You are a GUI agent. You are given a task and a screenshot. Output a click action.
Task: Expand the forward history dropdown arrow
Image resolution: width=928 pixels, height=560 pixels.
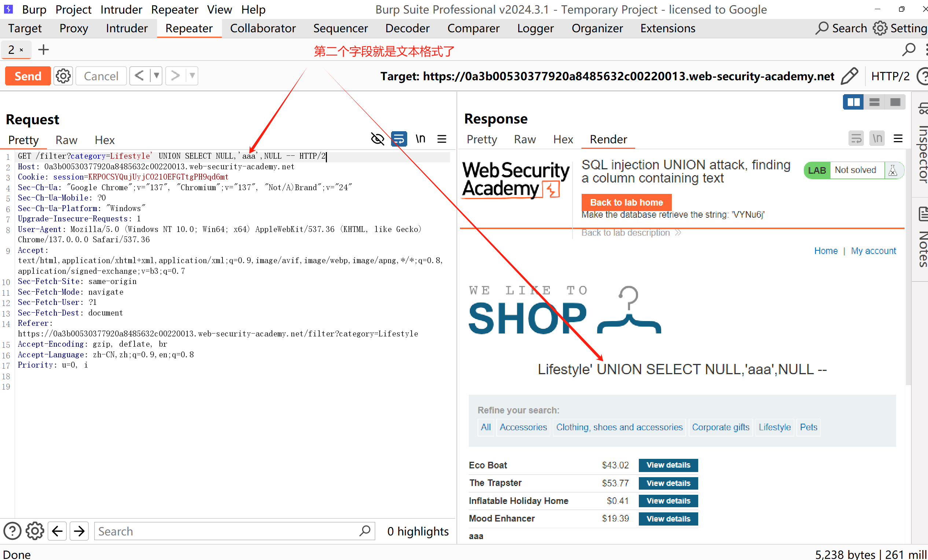(x=192, y=76)
